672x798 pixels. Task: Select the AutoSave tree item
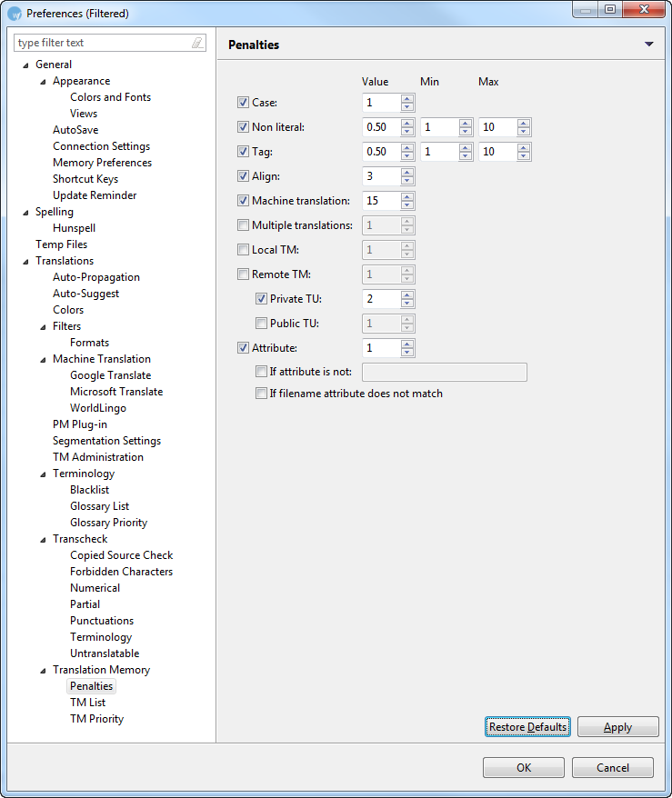75,130
